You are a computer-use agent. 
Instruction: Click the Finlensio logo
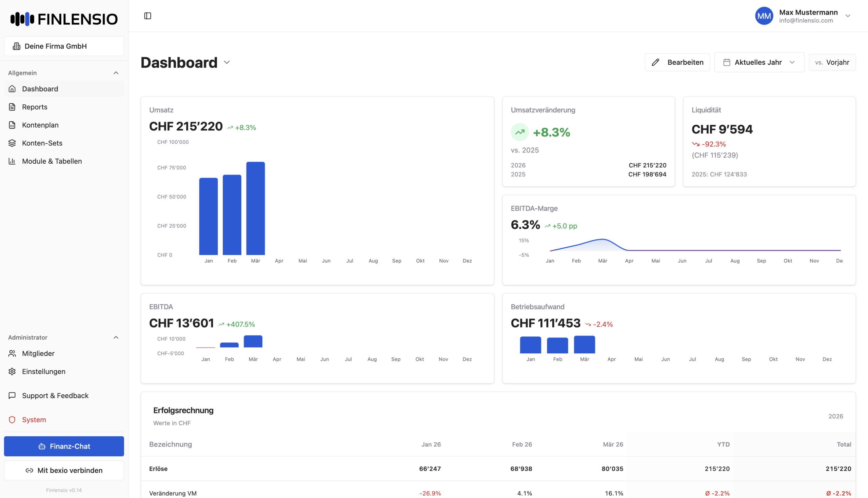point(64,19)
